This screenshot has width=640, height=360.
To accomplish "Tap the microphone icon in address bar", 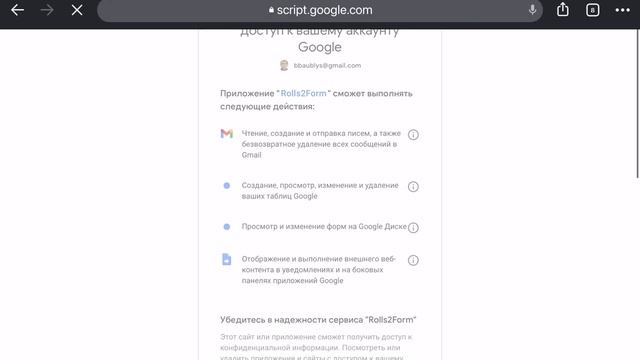I will 532,10.
